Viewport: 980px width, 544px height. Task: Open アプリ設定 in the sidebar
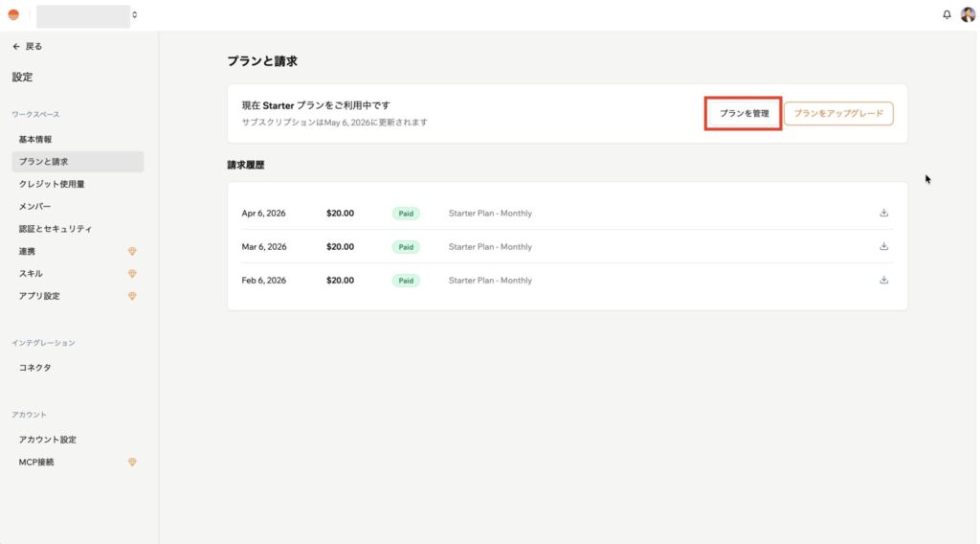39,296
